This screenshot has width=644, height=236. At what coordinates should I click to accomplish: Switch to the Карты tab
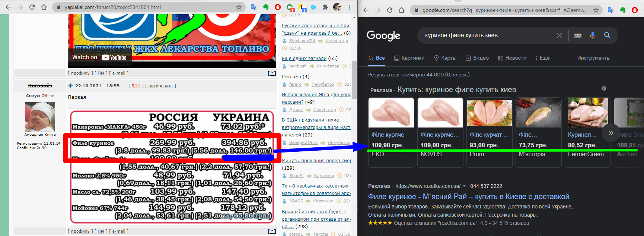pyautogui.click(x=445, y=58)
